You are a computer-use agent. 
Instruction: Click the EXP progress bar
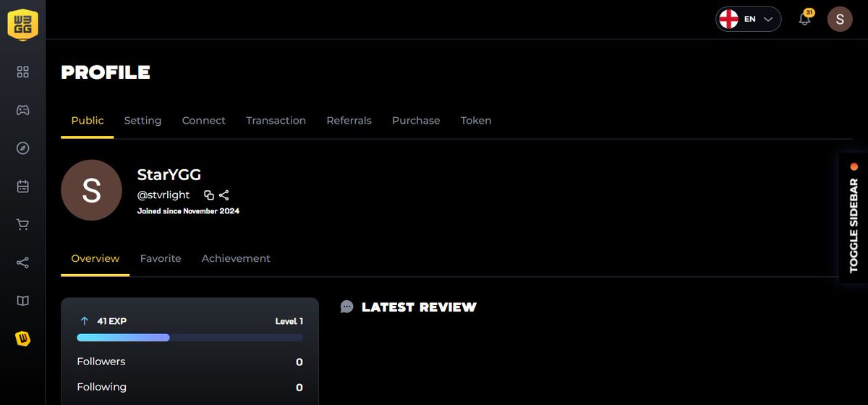pyautogui.click(x=190, y=338)
